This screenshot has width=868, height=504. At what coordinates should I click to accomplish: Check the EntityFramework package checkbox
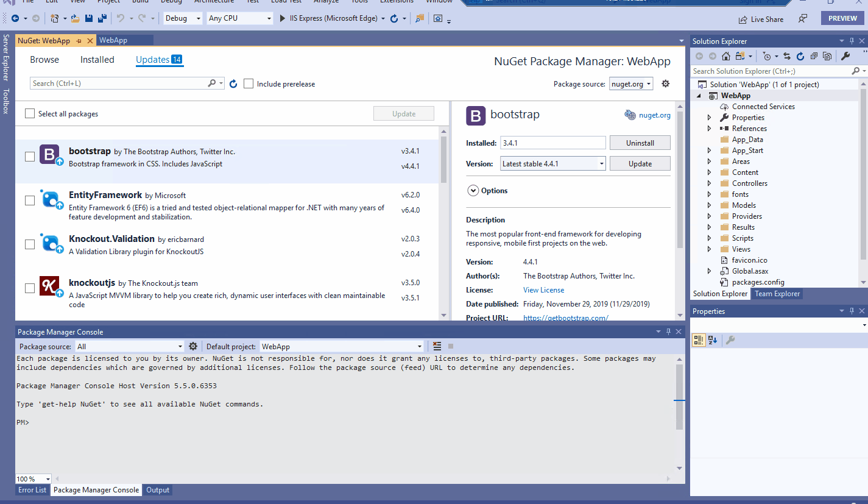[x=30, y=201]
